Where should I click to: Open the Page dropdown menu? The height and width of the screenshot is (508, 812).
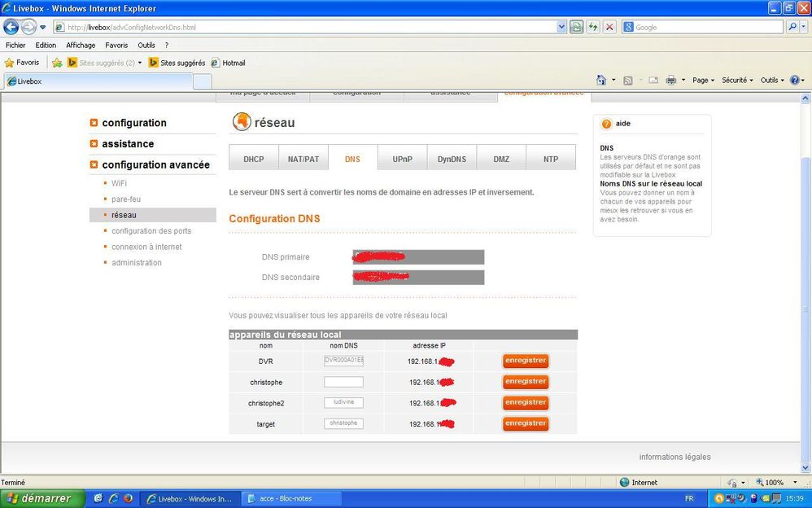703,81
